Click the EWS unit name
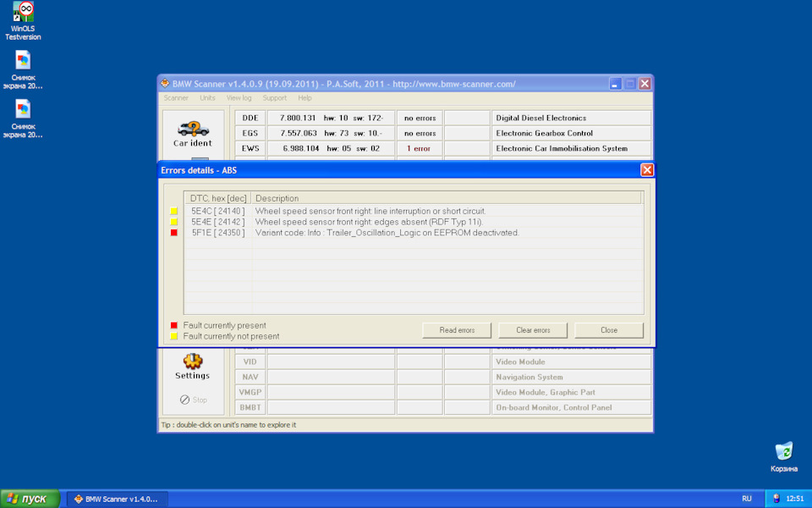Viewport: 812px width, 508px height. click(250, 148)
